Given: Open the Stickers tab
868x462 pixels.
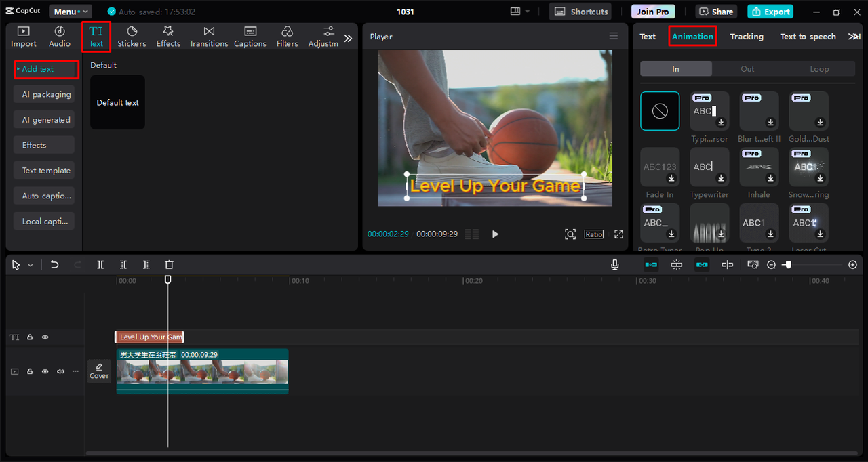Looking at the screenshot, I should click(132, 37).
